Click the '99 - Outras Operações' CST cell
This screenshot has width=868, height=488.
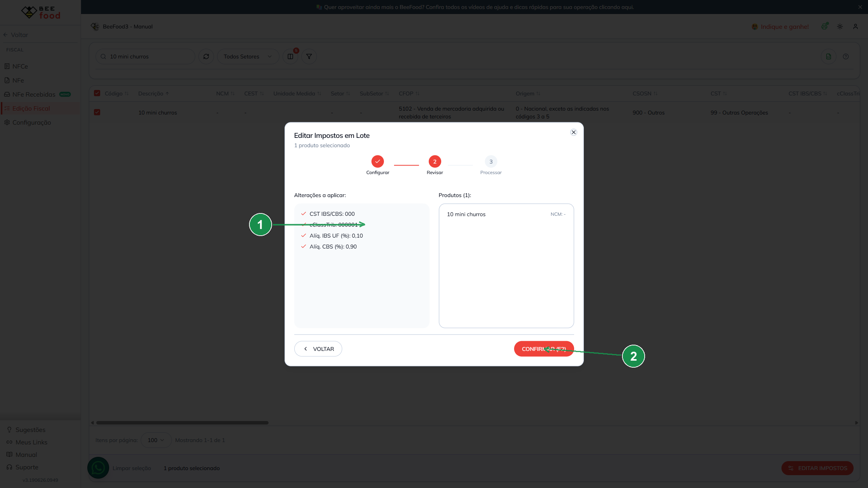[x=739, y=113]
